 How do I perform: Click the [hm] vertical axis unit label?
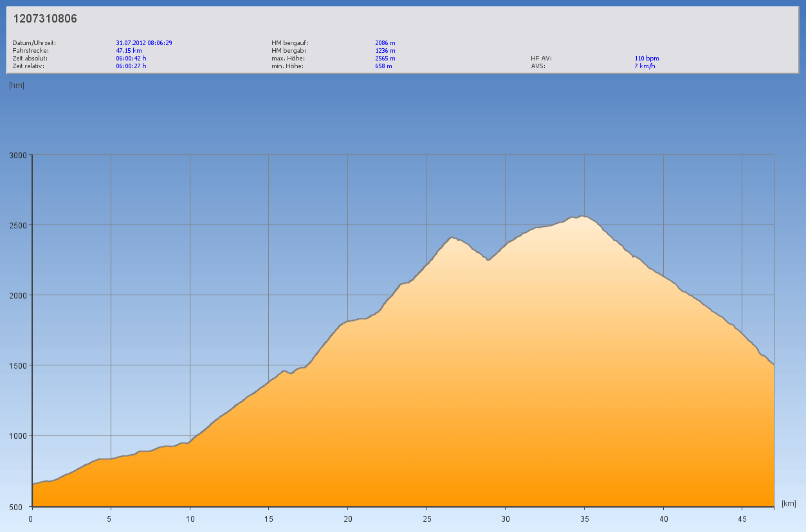point(17,86)
